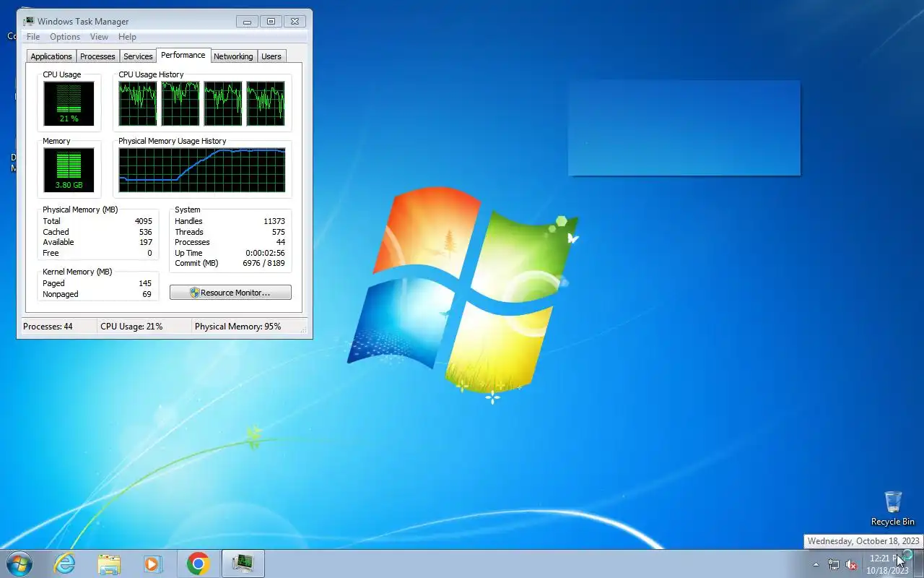Click the taskbar clock showing 12:21 PM
Viewport: 924px width, 578px height.
(887, 564)
